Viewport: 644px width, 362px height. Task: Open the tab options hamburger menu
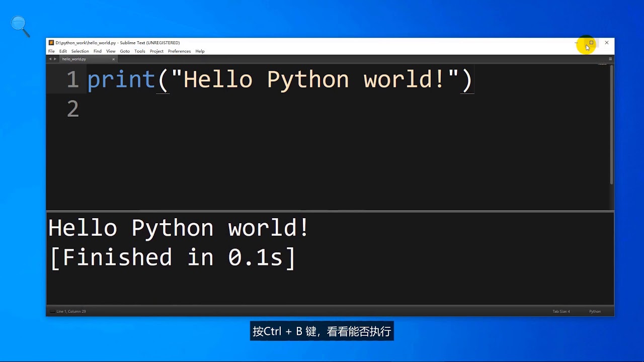coord(610,59)
